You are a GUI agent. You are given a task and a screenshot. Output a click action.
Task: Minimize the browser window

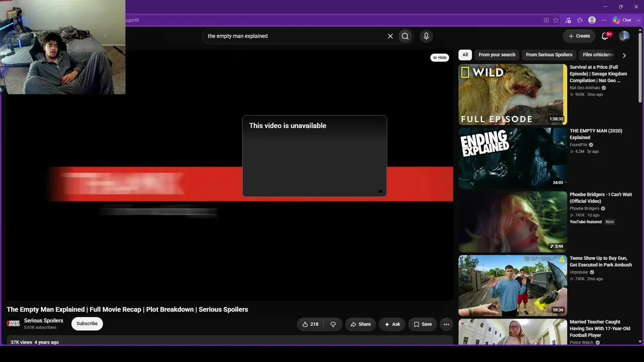coord(605,7)
